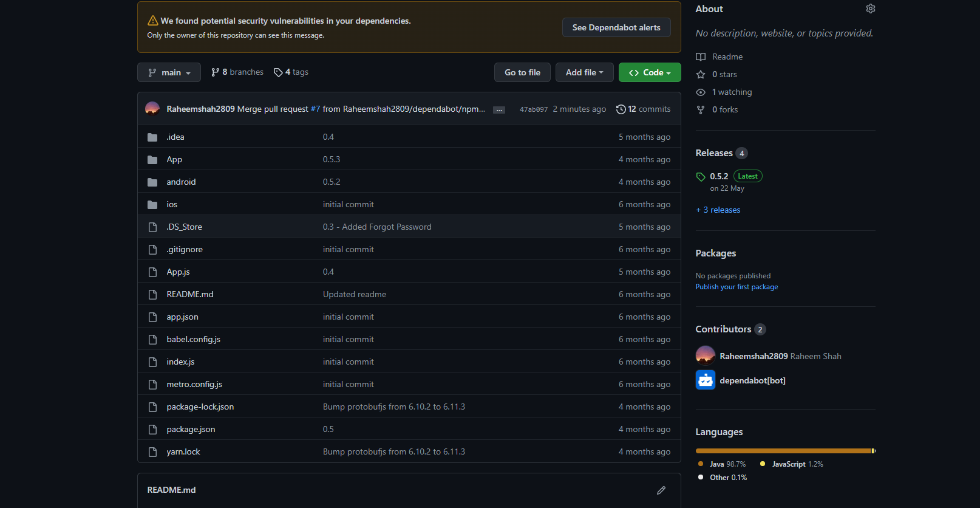This screenshot has width=980, height=508.
Task: Click the package.json file icon
Action: pyautogui.click(x=152, y=430)
